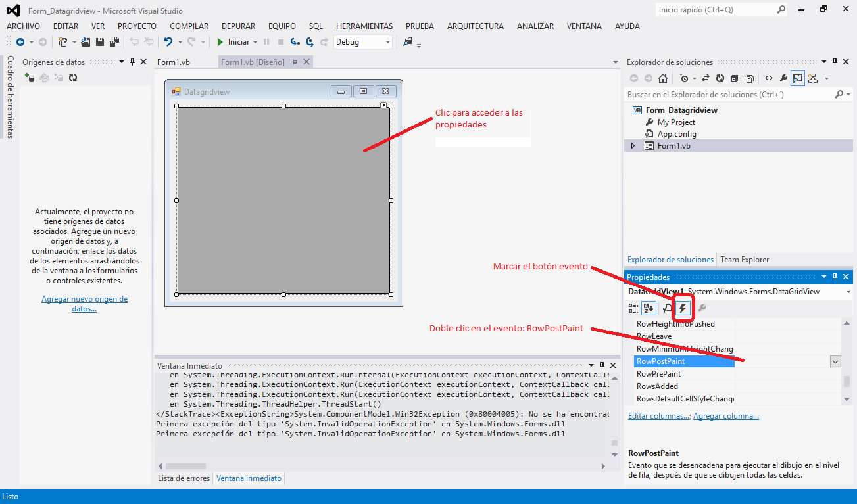Open the RowPostPaint event handler dropdown
The image size is (857, 504).
pos(835,361)
